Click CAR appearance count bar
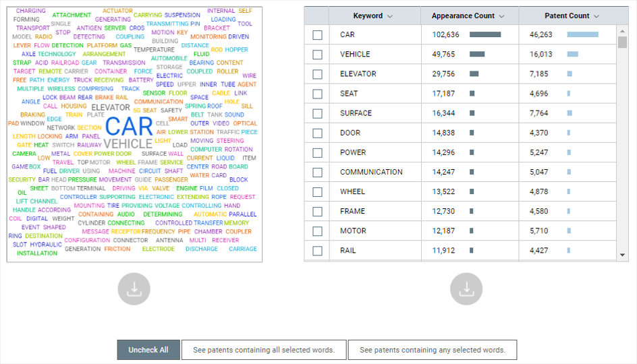This screenshot has height=364, width=637. click(485, 35)
